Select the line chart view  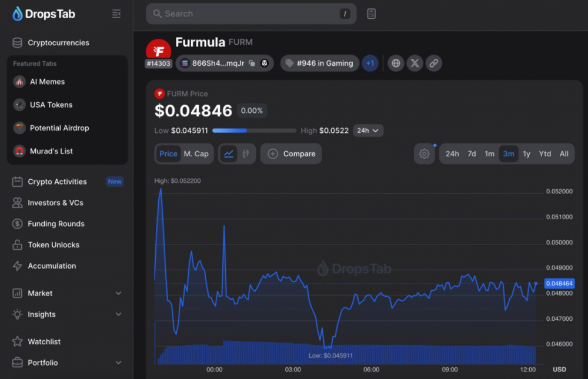[229, 154]
